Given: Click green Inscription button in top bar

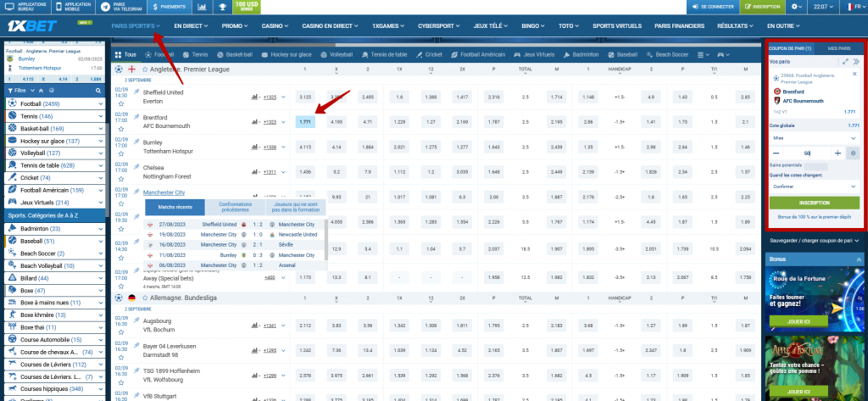Looking at the screenshot, I should pyautogui.click(x=762, y=7).
